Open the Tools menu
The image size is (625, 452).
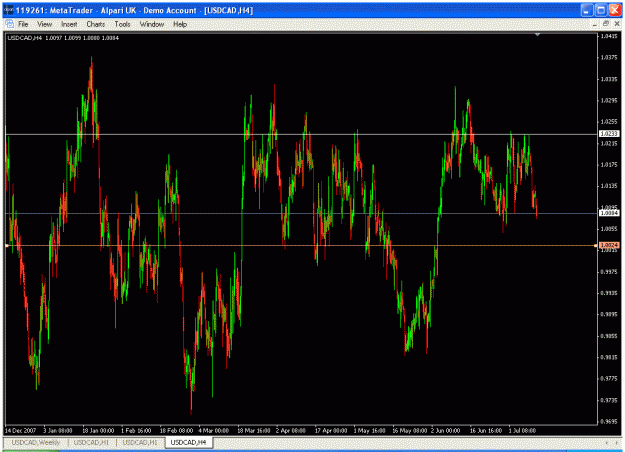122,24
